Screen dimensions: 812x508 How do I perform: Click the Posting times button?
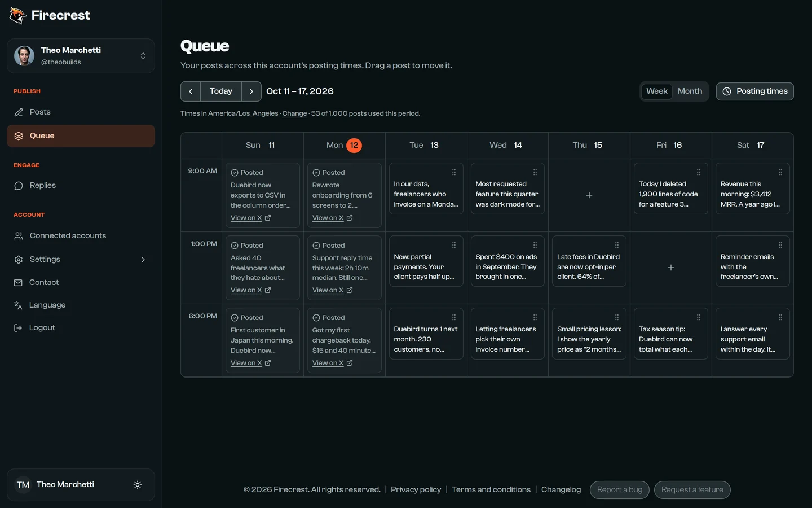tap(754, 91)
